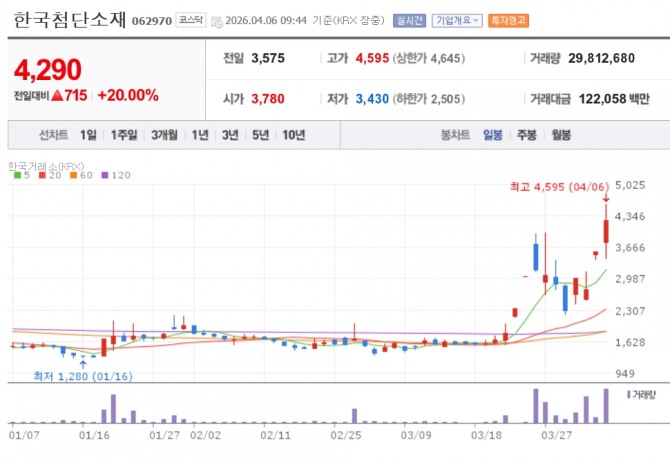Click the 02/11 date on chart axis
Image resolution: width=670 pixels, height=460 pixels.
[x=276, y=436]
